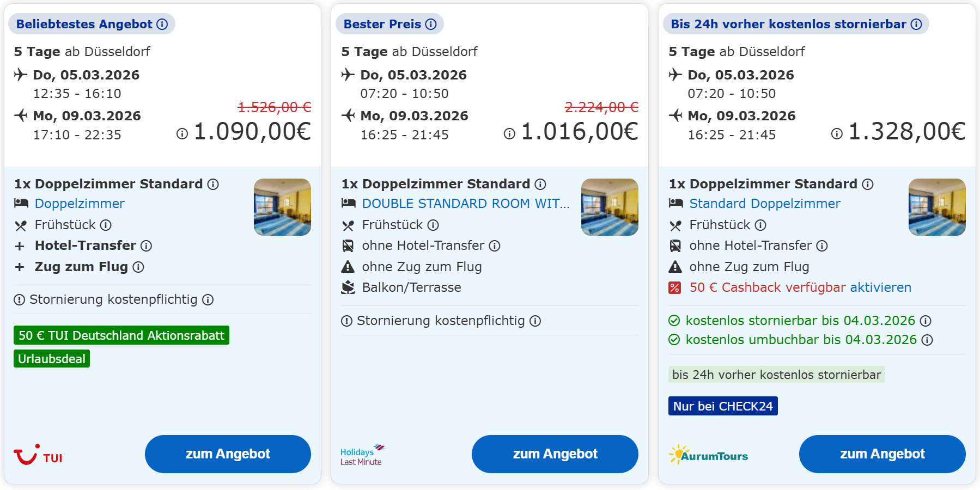Activate the 50 € Cashback via aktivieren
This screenshot has height=490, width=980.
[880, 287]
